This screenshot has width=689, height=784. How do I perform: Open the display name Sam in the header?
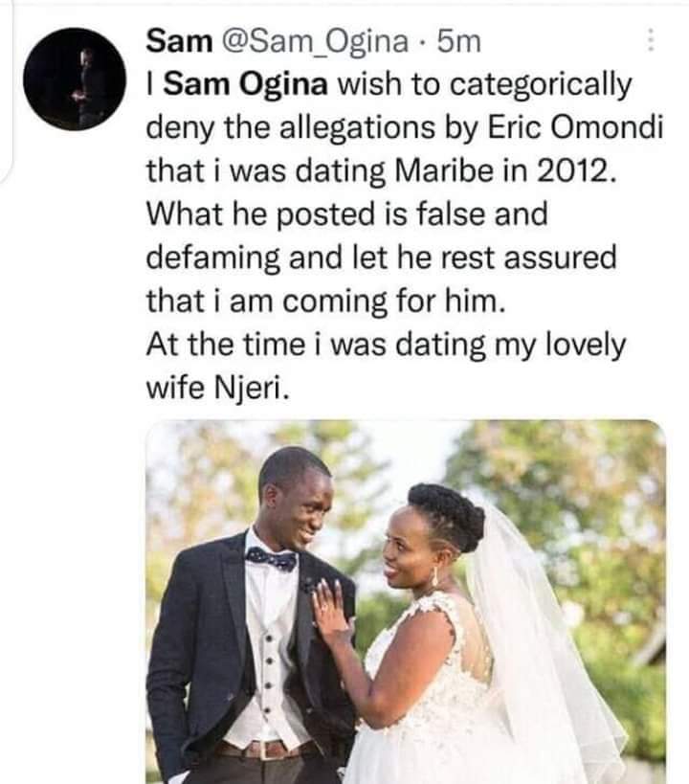[180, 41]
